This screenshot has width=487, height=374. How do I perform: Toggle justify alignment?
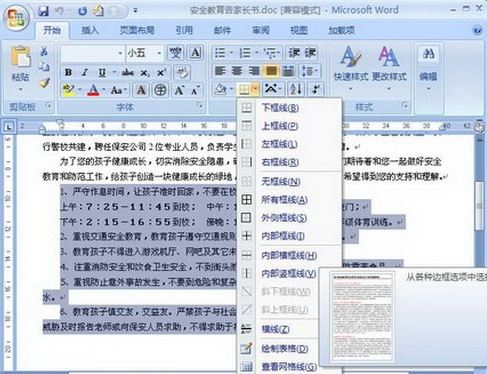[x=271, y=71]
